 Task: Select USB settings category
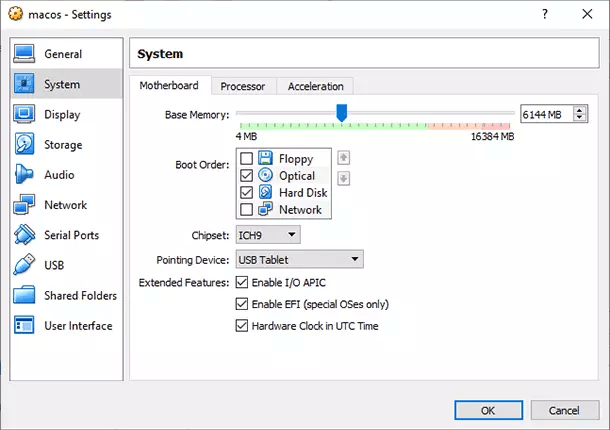pos(67,265)
